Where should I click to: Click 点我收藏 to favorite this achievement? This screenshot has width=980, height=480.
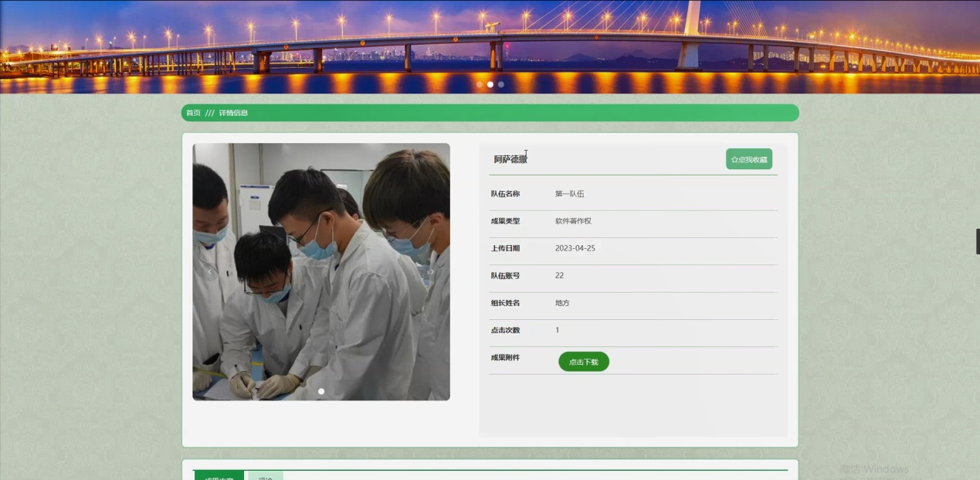751,159
